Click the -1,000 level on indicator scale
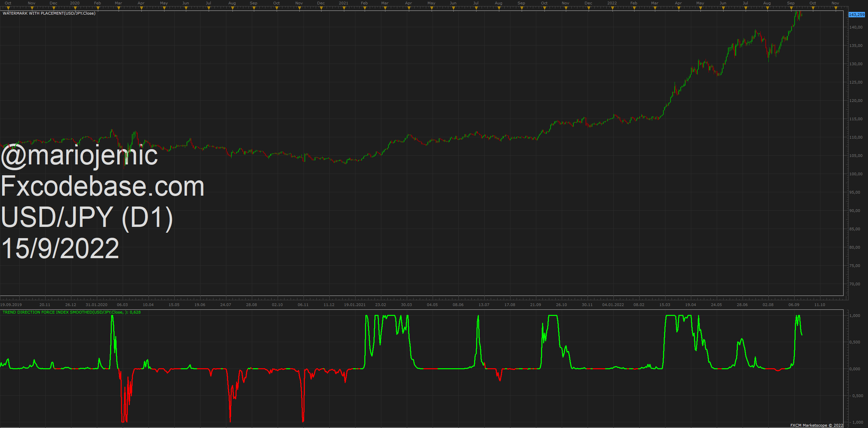 (x=855, y=422)
